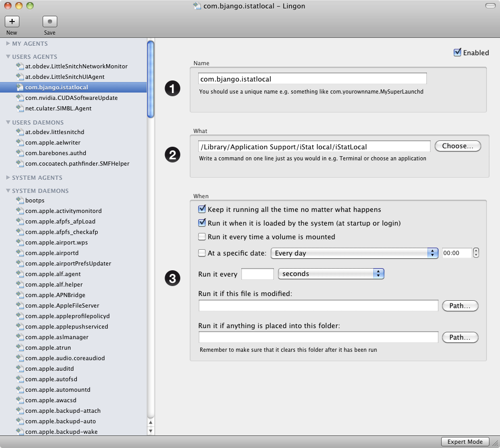
Task: Click the plist icon beside com.apple.atrun
Action: (20, 348)
